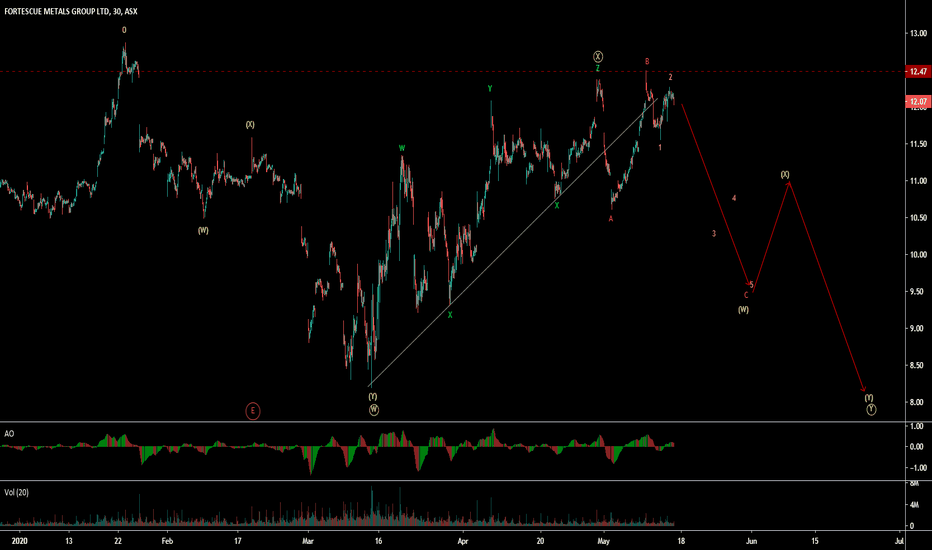The height and width of the screenshot is (550, 932).
Task: Click the 9.50 price axis label
Action: [918, 291]
